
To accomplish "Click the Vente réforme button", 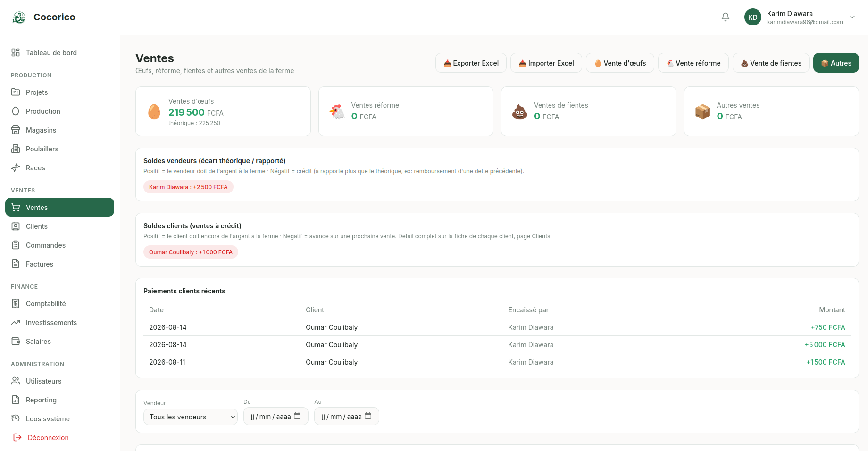I will pos(693,63).
